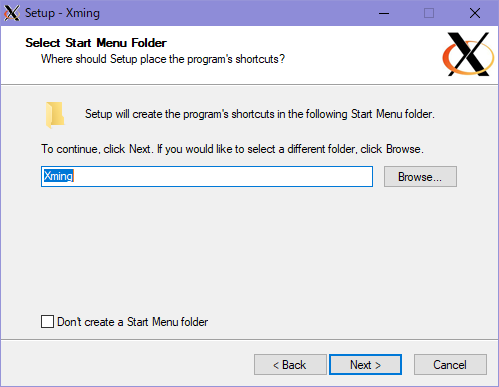Image resolution: width=499 pixels, height=387 pixels.
Task: Click the Xming folder name input field
Action: pos(207,176)
